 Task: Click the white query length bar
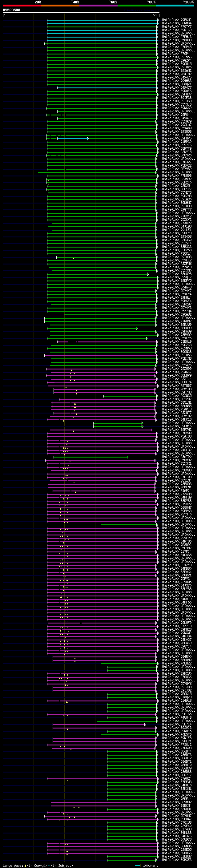click(81, 13)
